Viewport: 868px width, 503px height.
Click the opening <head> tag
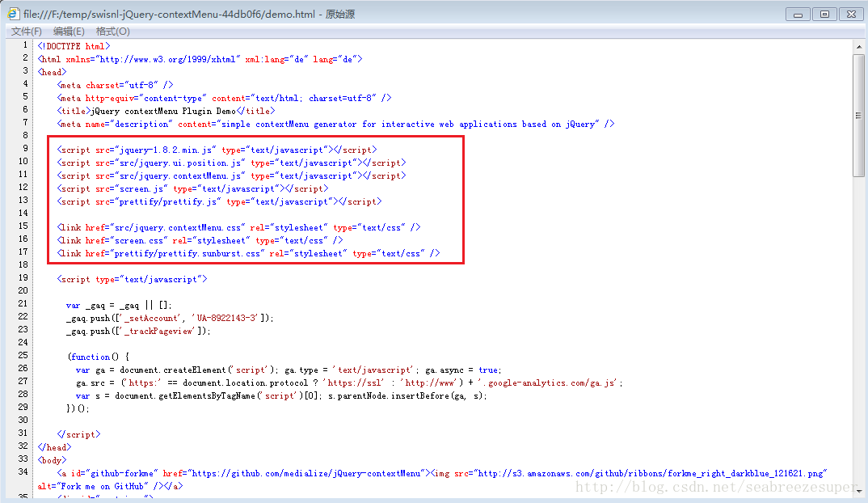(52, 73)
